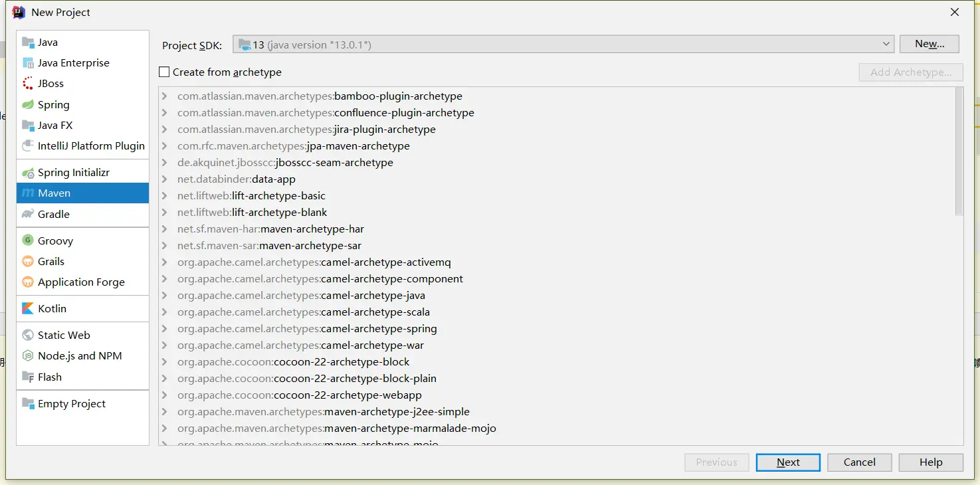980x485 pixels.
Task: Expand lift-archetype-basic entry
Action: (164, 196)
